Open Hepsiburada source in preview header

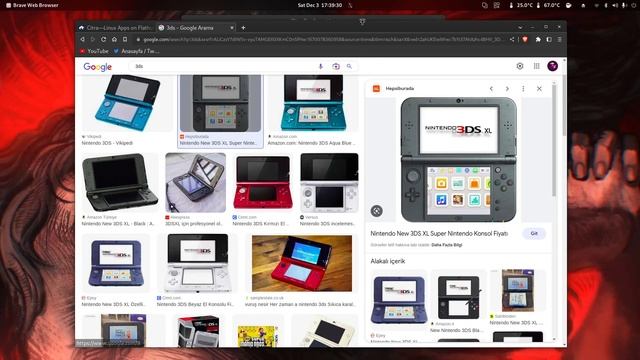point(393,89)
